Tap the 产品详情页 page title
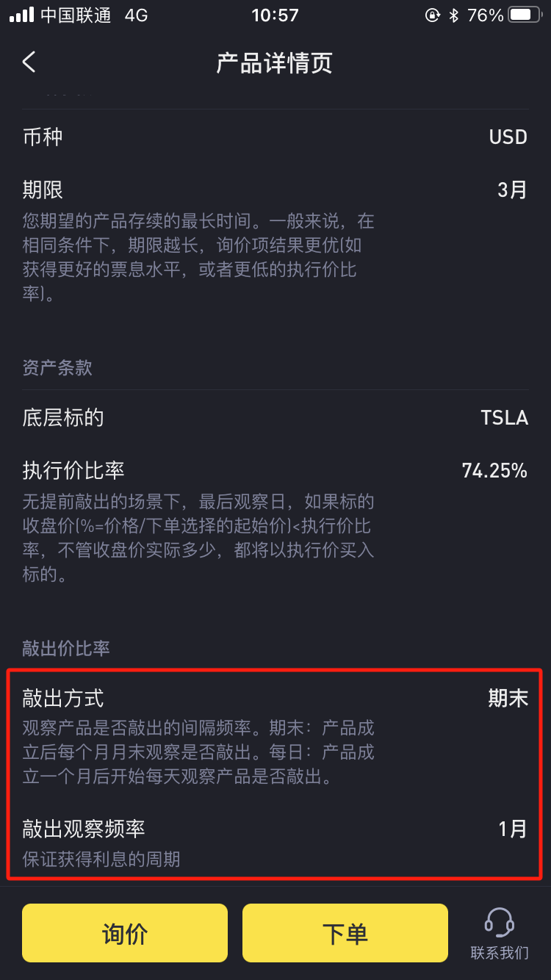The image size is (551, 980). 275,62
